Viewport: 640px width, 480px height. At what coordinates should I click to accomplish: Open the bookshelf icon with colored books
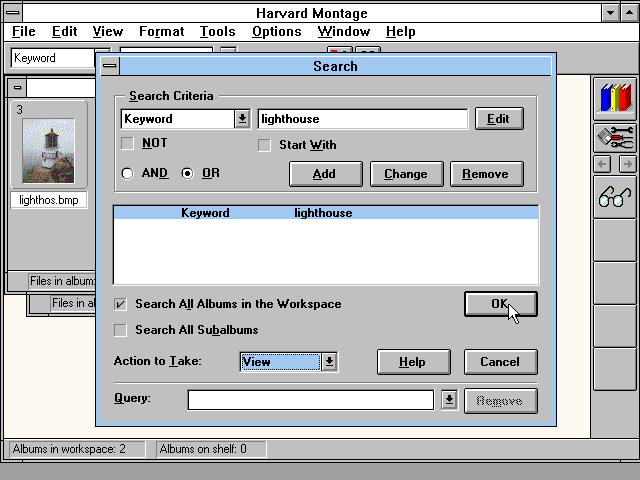coord(615,98)
